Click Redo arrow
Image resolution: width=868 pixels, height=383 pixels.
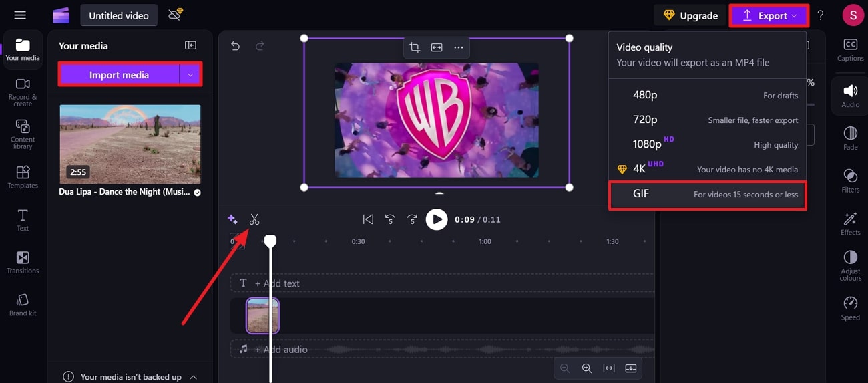(x=260, y=46)
